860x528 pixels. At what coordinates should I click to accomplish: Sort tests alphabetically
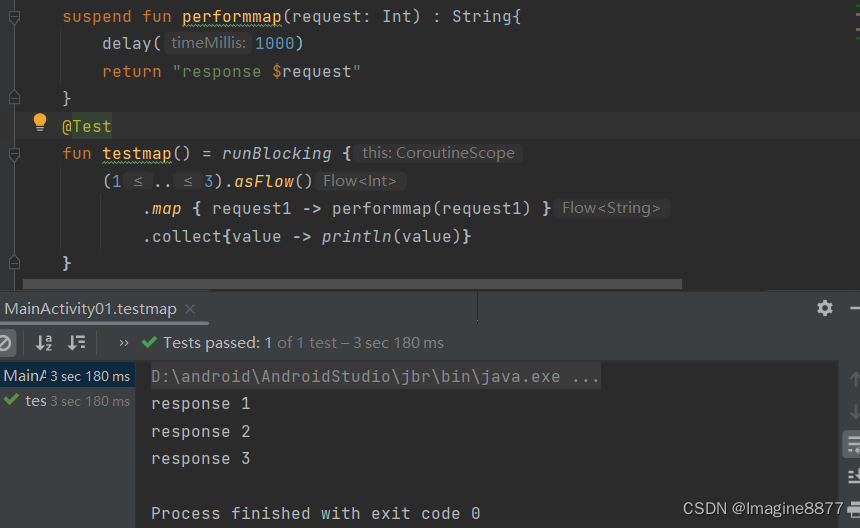point(43,343)
